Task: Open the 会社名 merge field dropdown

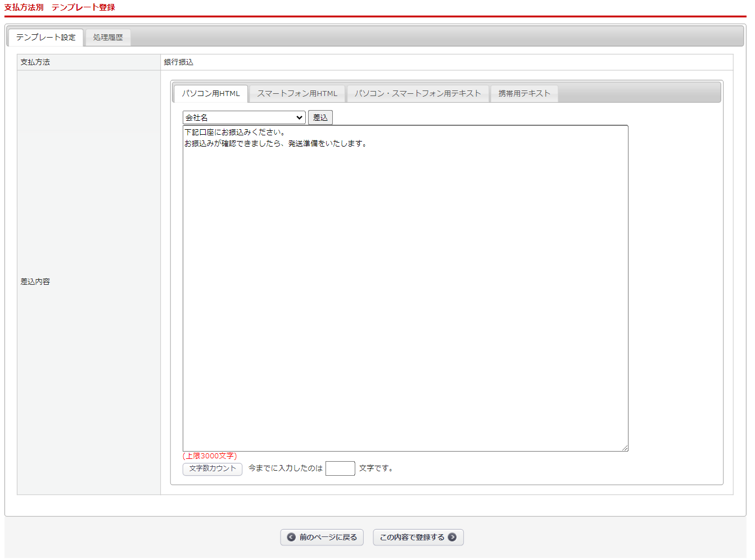Action: [244, 117]
